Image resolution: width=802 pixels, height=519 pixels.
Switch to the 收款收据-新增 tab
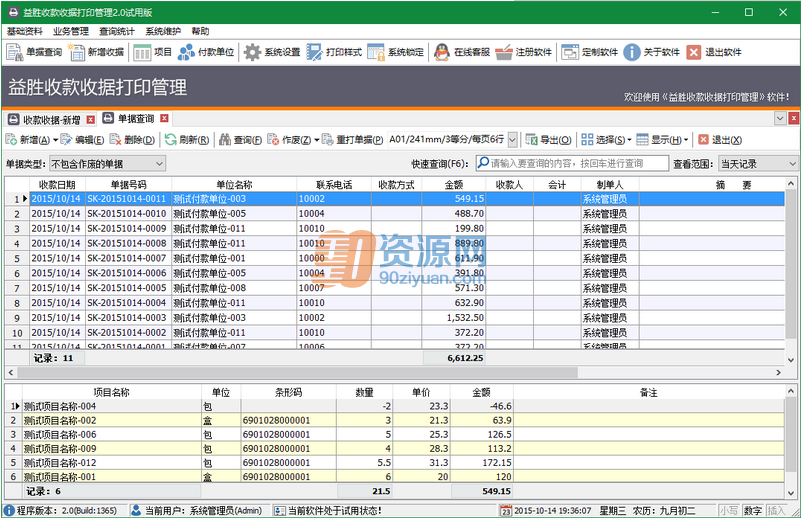[x=51, y=120]
